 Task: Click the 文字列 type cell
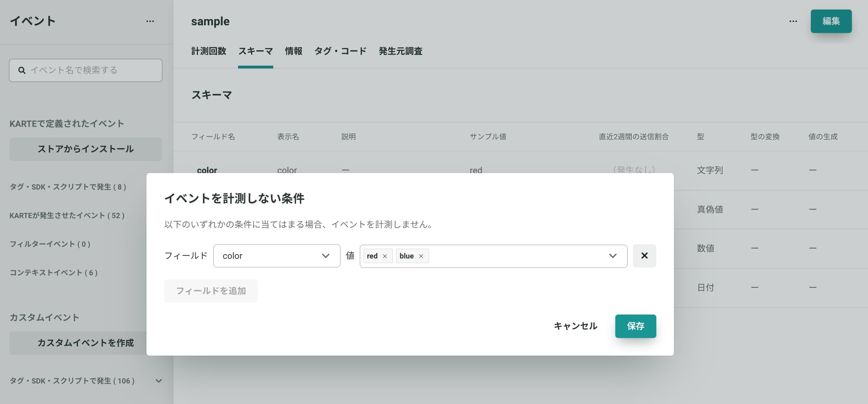(x=710, y=170)
